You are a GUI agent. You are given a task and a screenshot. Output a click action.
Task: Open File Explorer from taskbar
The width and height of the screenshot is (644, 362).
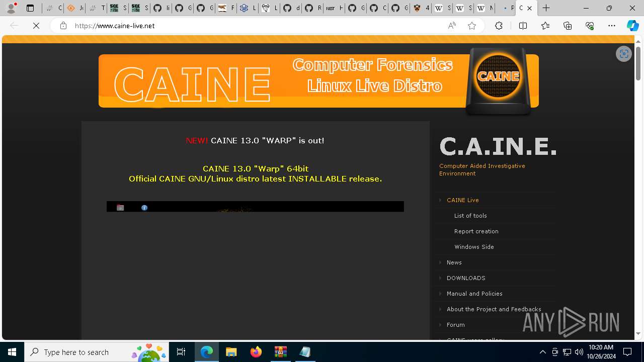pyautogui.click(x=231, y=352)
